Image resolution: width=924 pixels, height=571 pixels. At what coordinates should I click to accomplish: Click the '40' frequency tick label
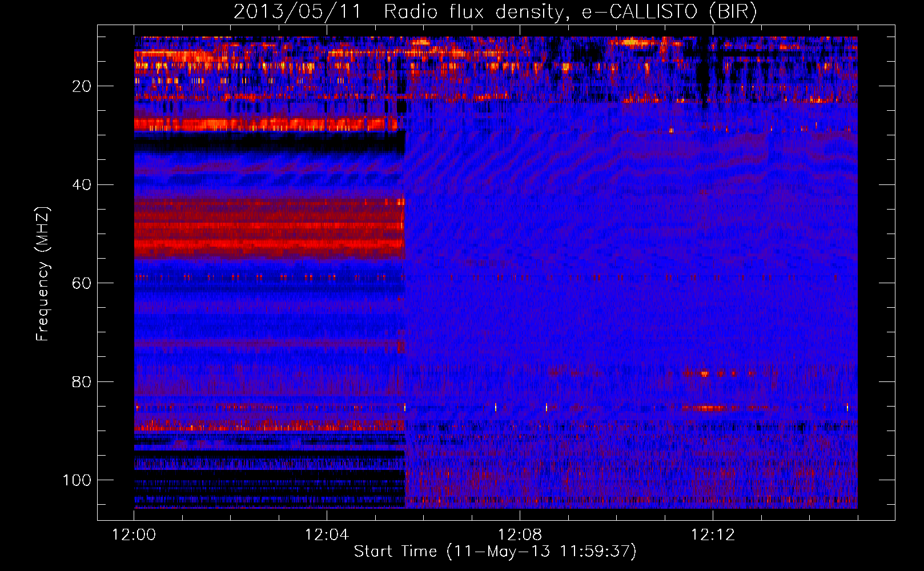point(82,185)
